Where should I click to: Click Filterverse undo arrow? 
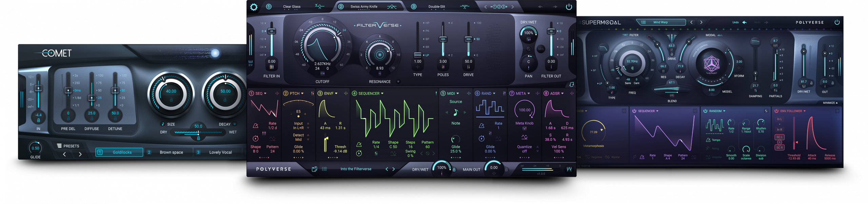click(x=540, y=7)
